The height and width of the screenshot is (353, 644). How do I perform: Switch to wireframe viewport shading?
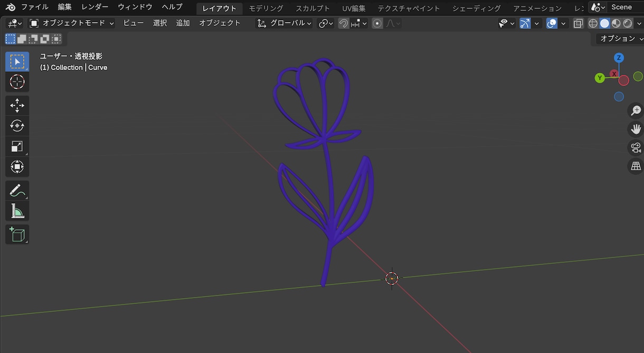[x=593, y=23]
